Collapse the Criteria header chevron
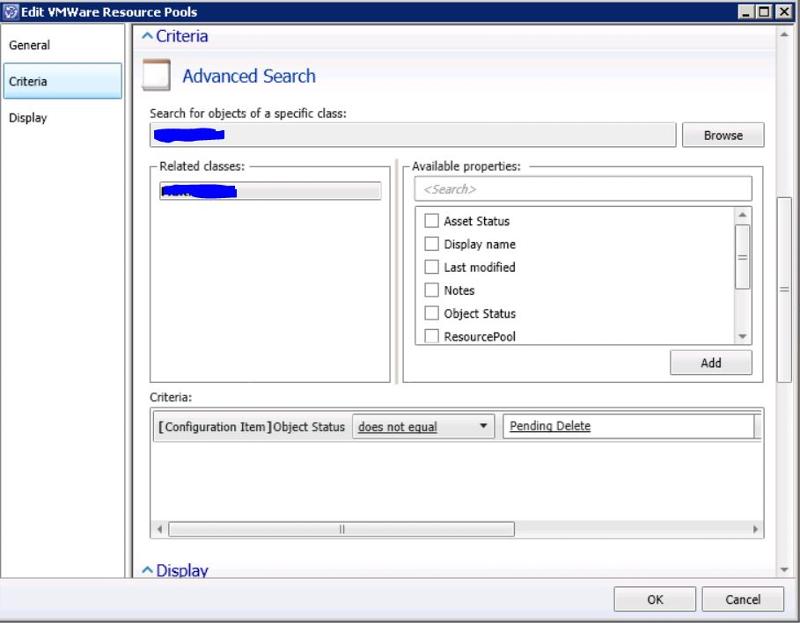800x623 pixels. pos(147,36)
